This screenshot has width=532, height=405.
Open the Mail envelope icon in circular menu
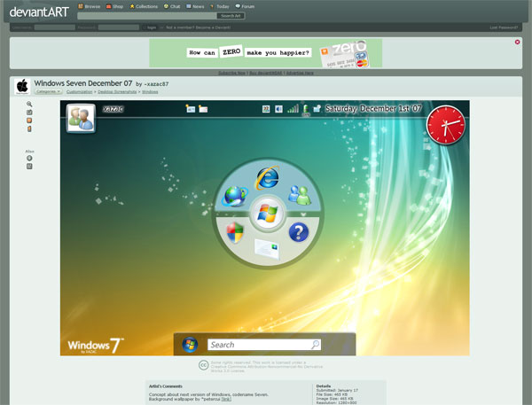point(267,249)
